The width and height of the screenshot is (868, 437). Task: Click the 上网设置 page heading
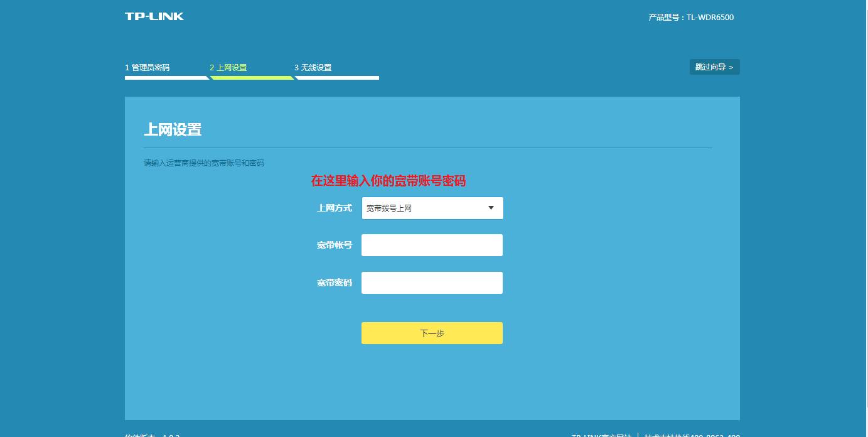tap(174, 129)
